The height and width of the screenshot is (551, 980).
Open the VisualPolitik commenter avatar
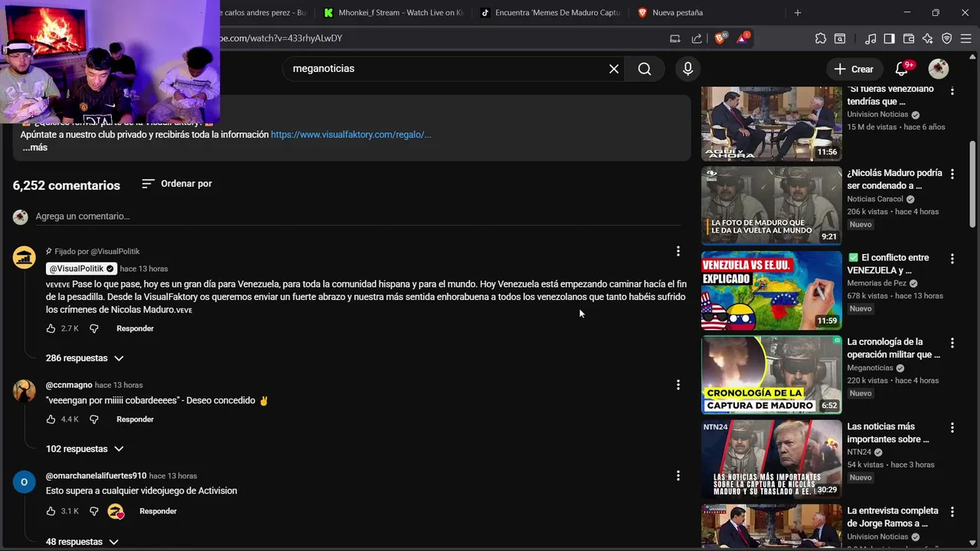(x=24, y=257)
